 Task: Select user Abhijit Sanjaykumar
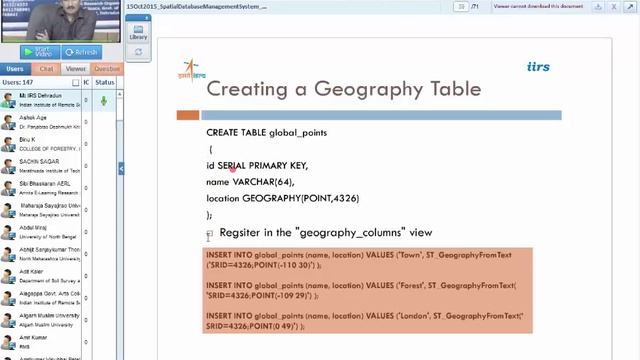41,254
